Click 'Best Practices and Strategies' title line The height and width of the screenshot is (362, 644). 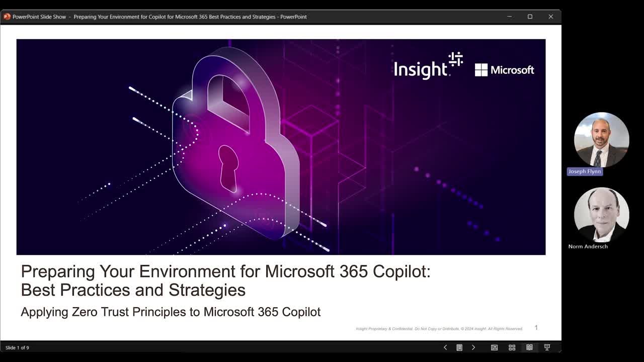[x=133, y=290]
